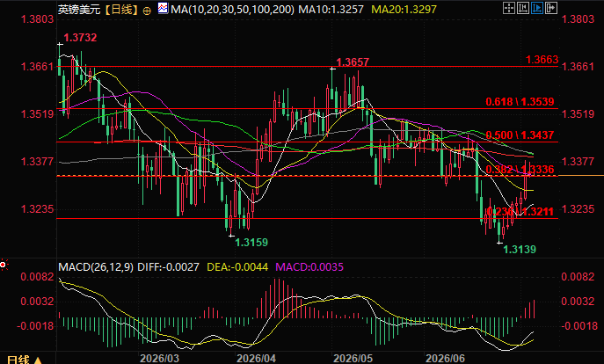Expand the 日线 period selector arrow

pyautogui.click(x=38, y=360)
